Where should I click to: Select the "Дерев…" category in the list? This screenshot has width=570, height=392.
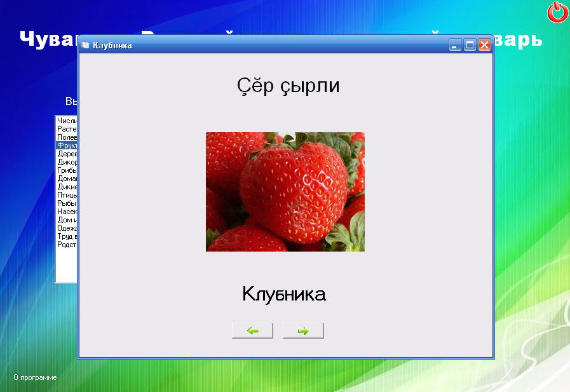67,154
